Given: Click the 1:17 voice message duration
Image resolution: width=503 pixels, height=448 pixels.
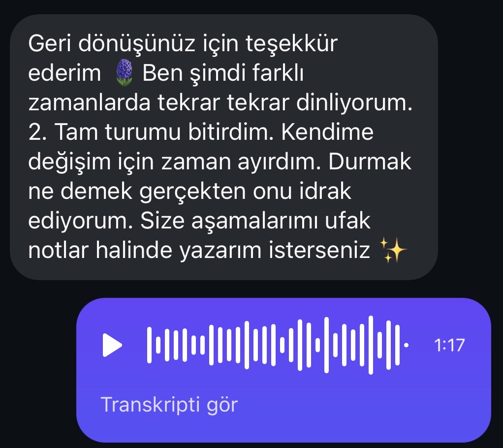Looking at the screenshot, I should pyautogui.click(x=449, y=345).
